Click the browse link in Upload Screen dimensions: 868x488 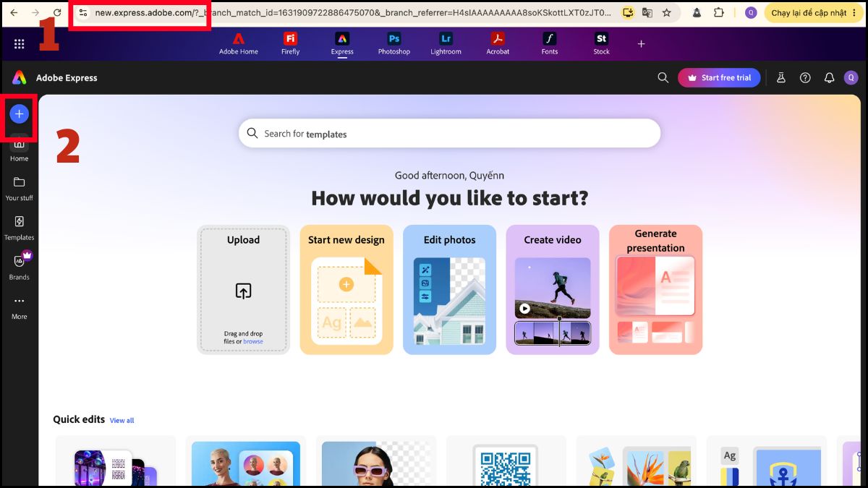coord(253,341)
